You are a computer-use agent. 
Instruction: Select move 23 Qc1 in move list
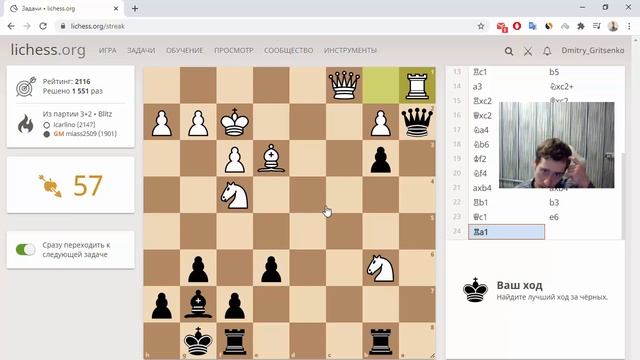[506, 217]
